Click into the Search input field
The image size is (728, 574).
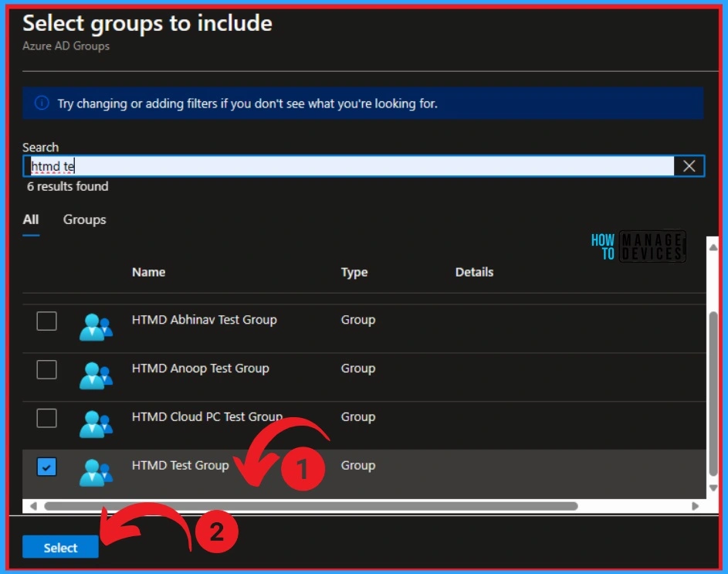pos(348,166)
